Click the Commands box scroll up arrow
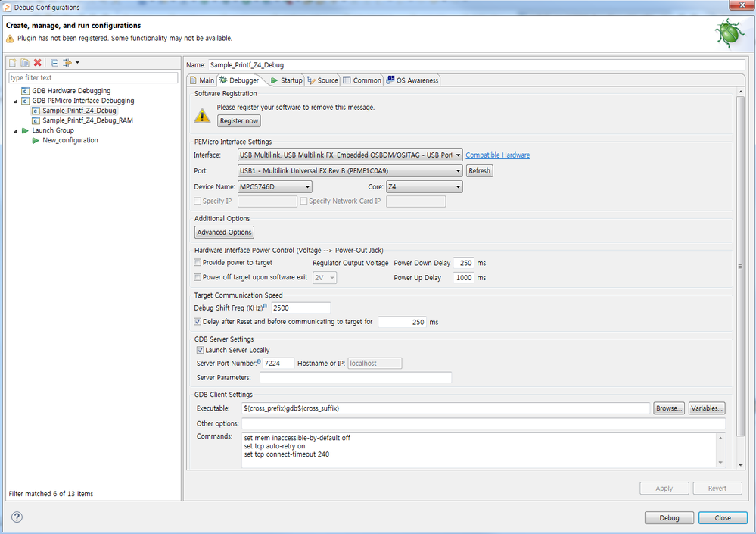This screenshot has height=534, width=756. (x=720, y=438)
